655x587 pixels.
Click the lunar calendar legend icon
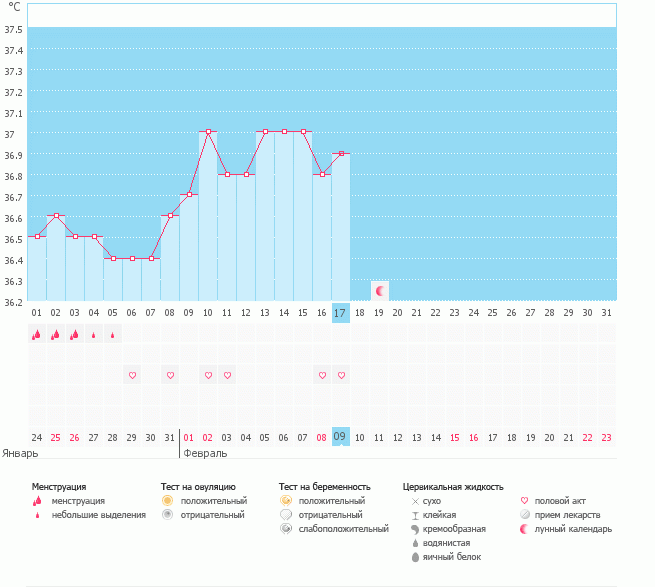(526, 528)
